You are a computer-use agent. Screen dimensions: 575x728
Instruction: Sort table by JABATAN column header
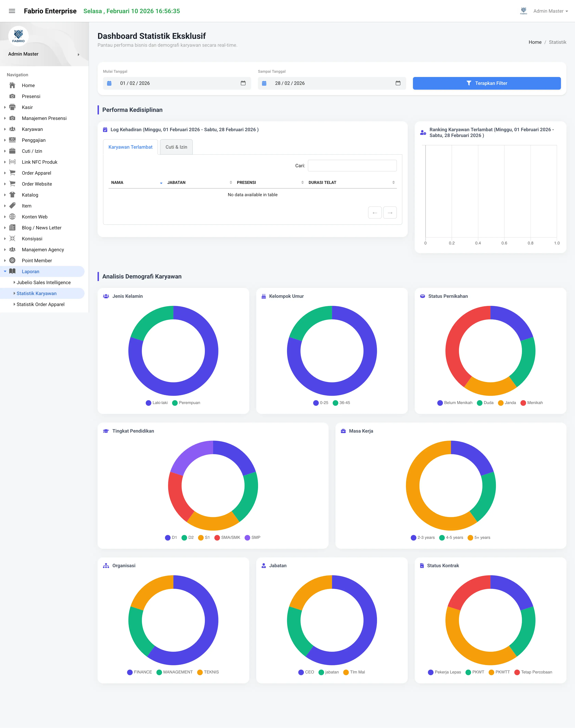(x=199, y=182)
